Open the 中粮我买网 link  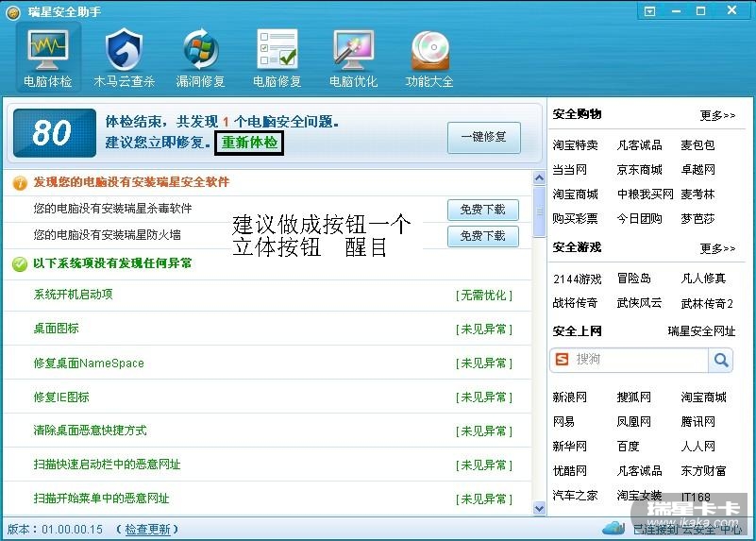[646, 194]
